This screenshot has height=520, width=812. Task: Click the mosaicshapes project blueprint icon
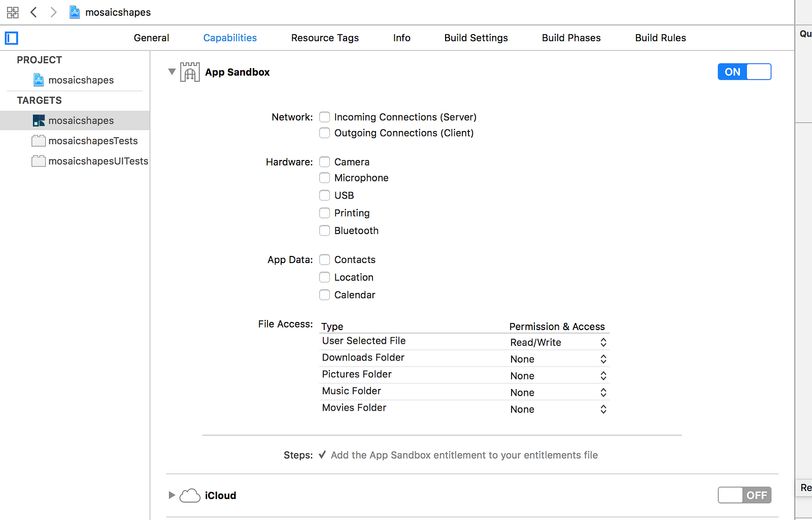39,80
